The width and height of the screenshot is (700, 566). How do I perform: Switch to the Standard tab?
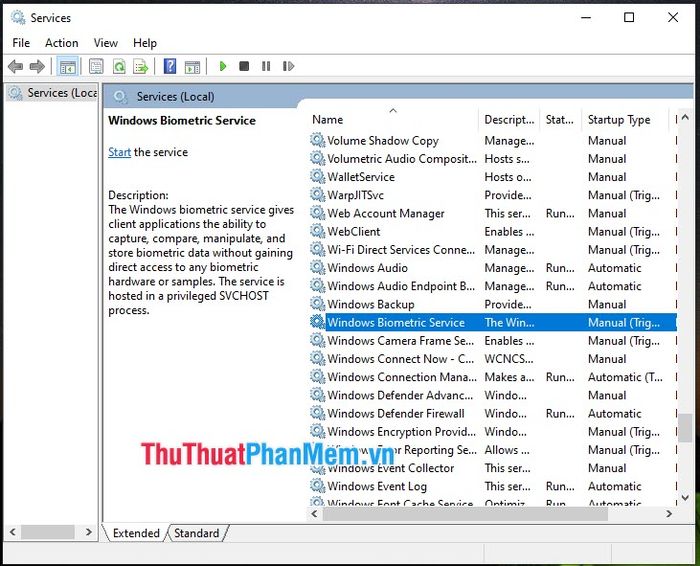[x=196, y=533]
